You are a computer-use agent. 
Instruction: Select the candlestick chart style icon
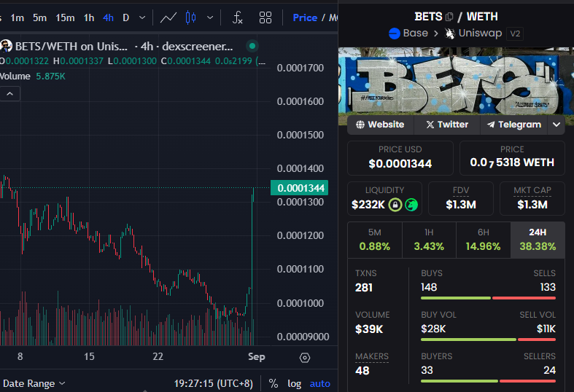tap(190, 17)
